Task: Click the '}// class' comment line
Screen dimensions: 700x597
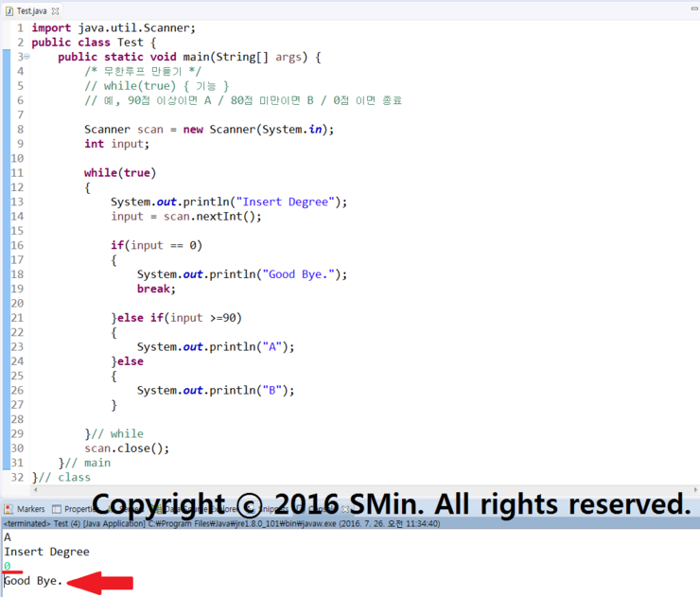Action: click(x=61, y=478)
